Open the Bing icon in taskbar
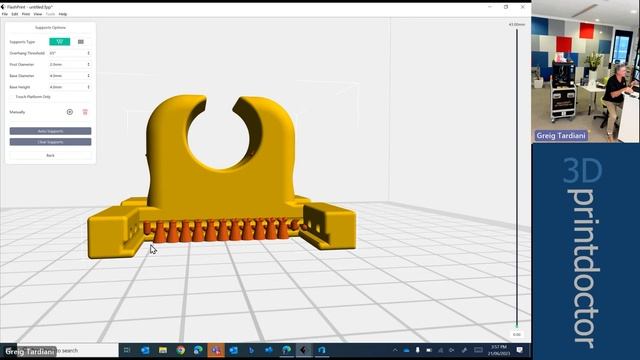This screenshot has height=360, width=640. tap(251, 350)
